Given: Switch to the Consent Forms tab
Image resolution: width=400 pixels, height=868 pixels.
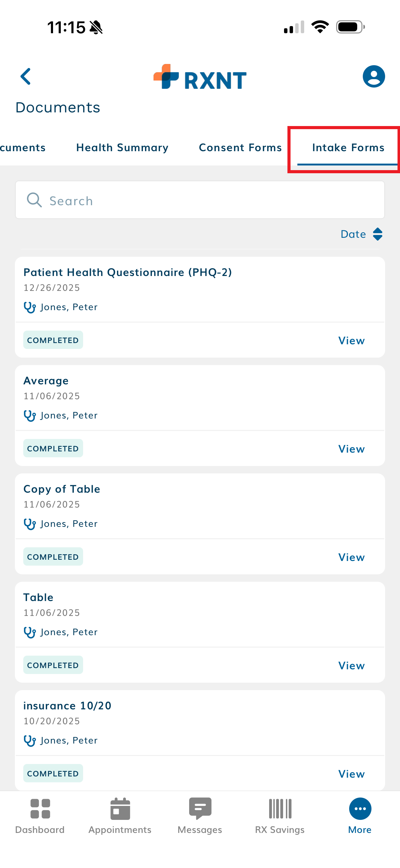Looking at the screenshot, I should click(240, 147).
